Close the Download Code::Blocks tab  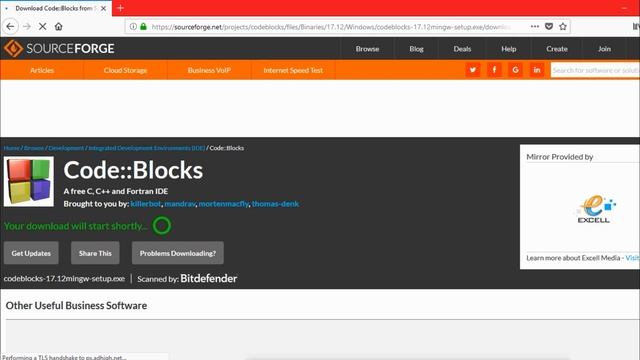click(x=103, y=8)
